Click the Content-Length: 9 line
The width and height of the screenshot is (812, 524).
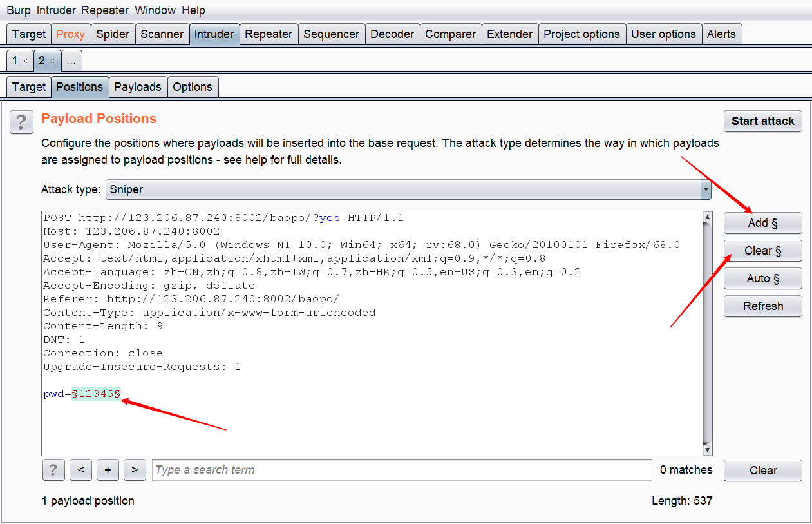(103, 326)
